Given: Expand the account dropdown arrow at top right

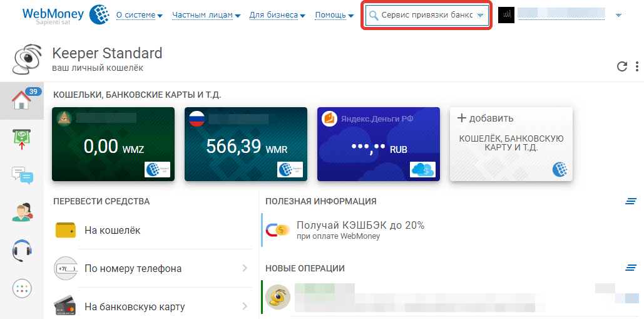Looking at the screenshot, I should point(618,15).
